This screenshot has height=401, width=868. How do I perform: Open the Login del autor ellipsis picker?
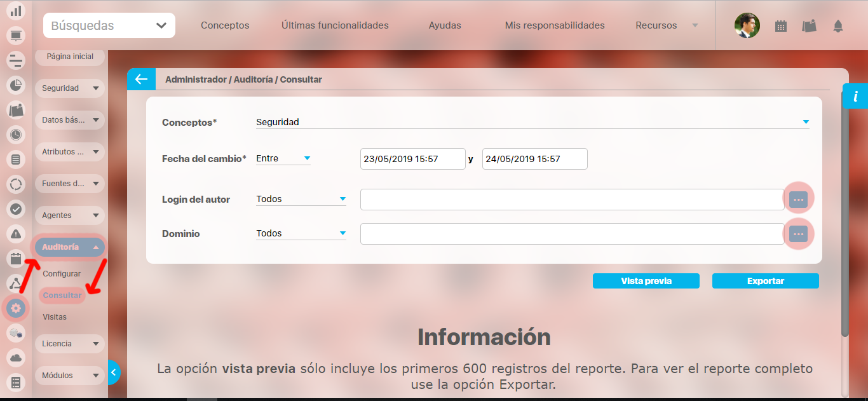click(798, 200)
